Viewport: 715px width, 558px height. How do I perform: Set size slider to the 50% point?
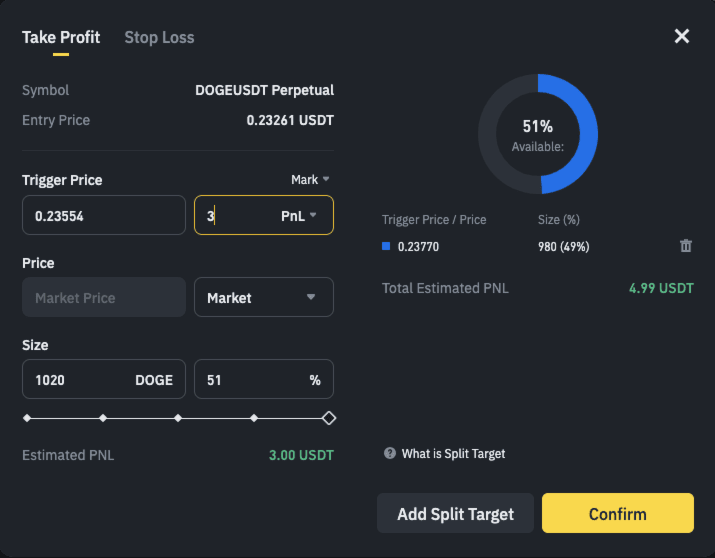[x=178, y=417]
